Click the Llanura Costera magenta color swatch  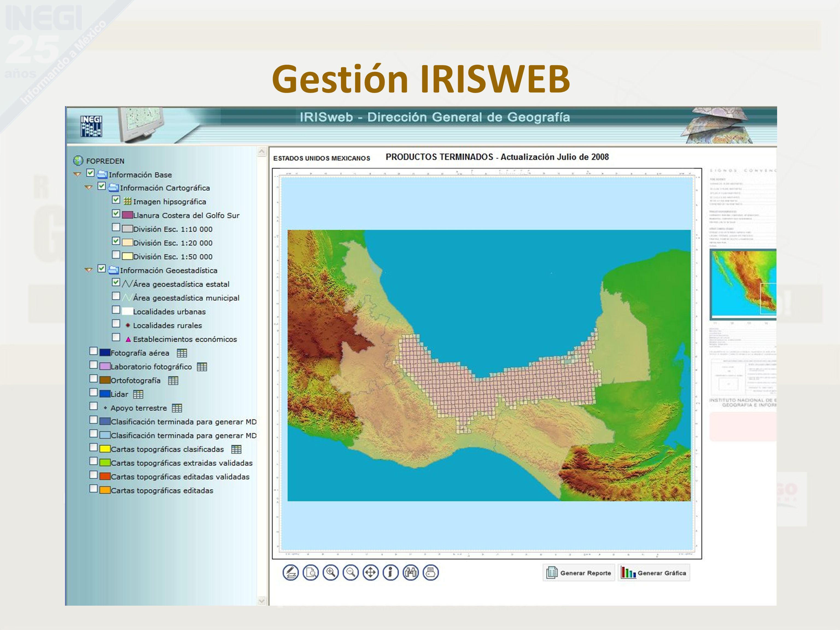(x=127, y=215)
